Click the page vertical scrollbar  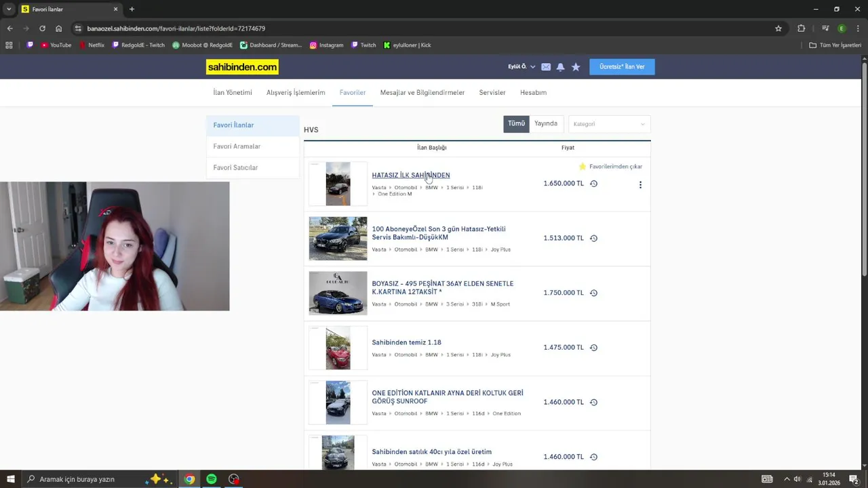(864, 169)
